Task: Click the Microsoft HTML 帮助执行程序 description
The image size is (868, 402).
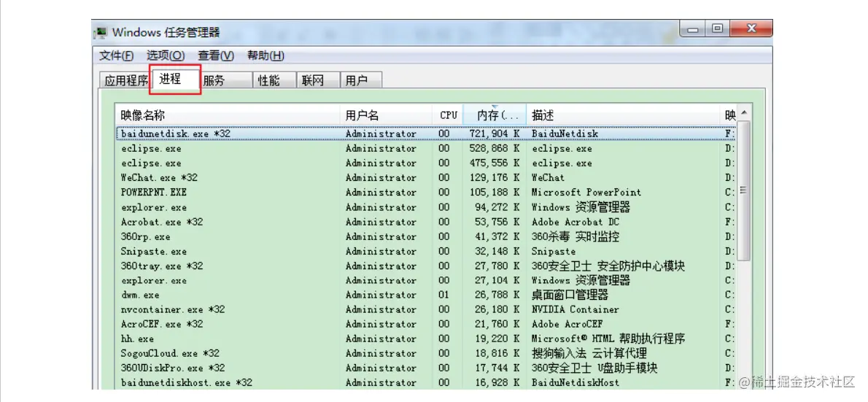Action: (x=608, y=339)
